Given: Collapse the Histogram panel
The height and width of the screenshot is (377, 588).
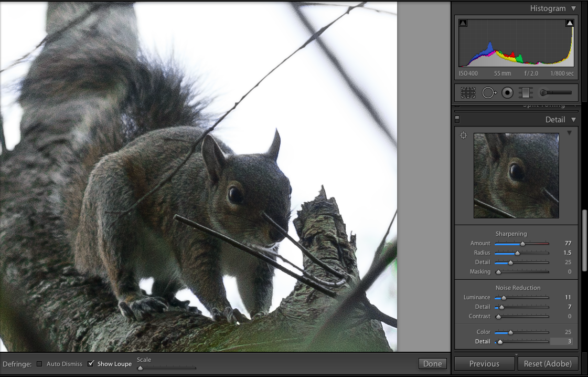Looking at the screenshot, I should click(573, 8).
